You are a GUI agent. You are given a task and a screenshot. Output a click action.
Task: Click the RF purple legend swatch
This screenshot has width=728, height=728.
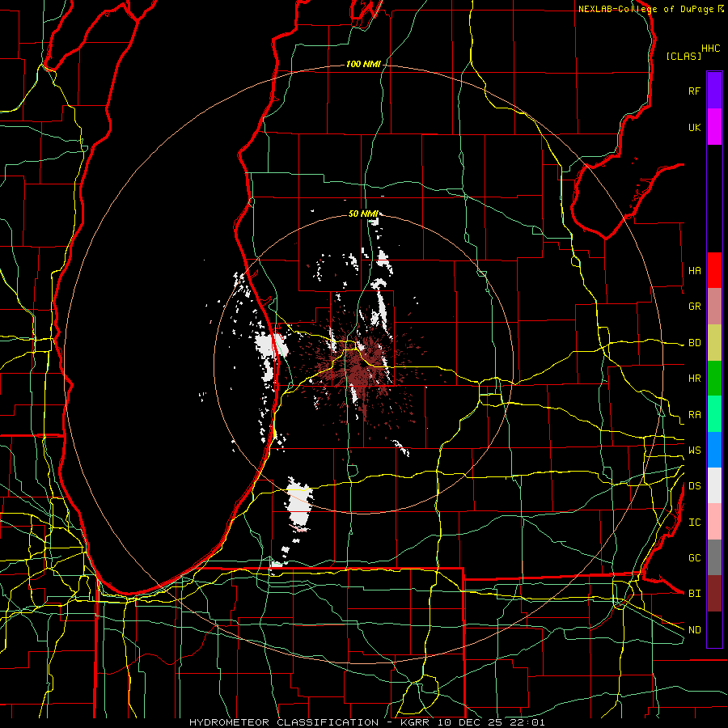coord(714,91)
